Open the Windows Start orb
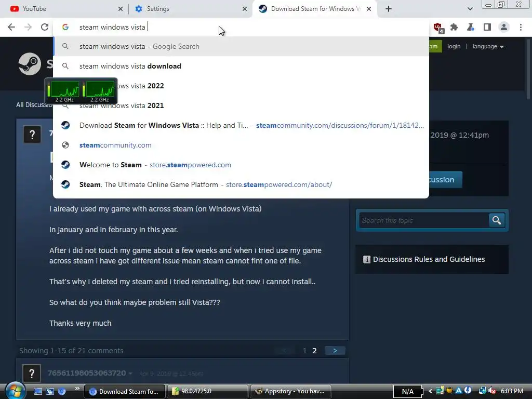Screen dimensions: 532x399 [x=15, y=391]
